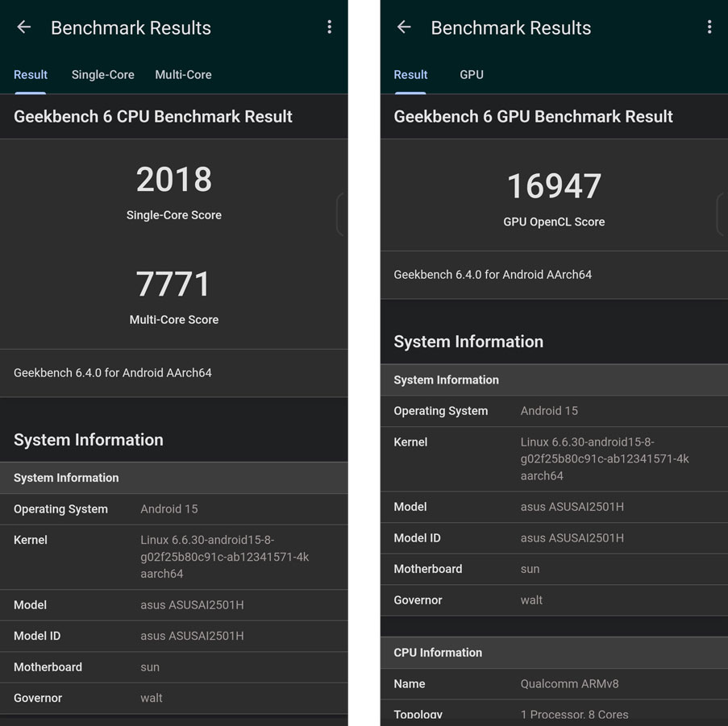Click the GPU OpenCL Score label
The height and width of the screenshot is (726, 728).
[x=554, y=222]
